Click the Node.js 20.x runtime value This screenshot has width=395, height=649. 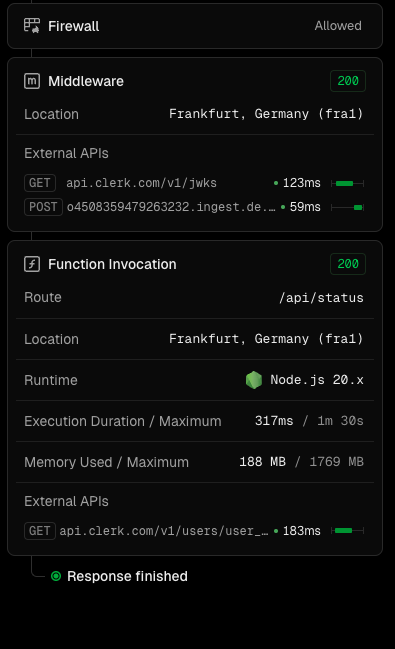[317, 380]
